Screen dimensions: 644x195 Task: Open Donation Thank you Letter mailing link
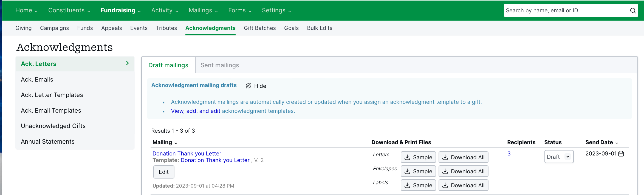tap(187, 154)
